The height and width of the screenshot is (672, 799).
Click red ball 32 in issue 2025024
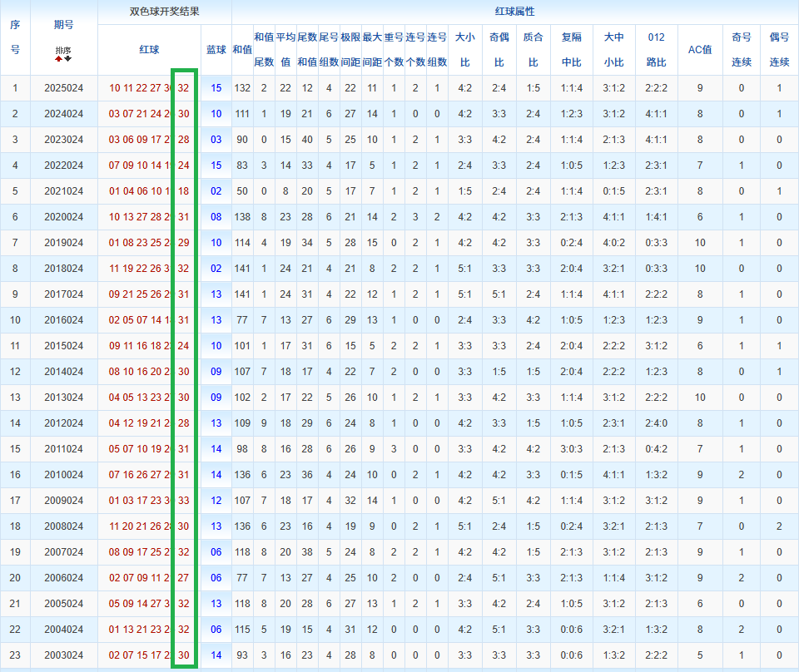click(x=183, y=88)
